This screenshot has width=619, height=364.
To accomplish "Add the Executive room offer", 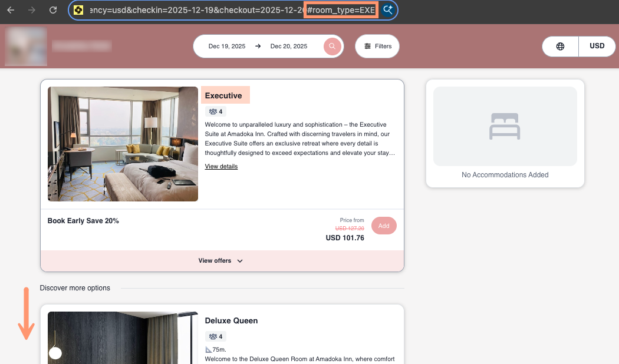I will point(384,226).
